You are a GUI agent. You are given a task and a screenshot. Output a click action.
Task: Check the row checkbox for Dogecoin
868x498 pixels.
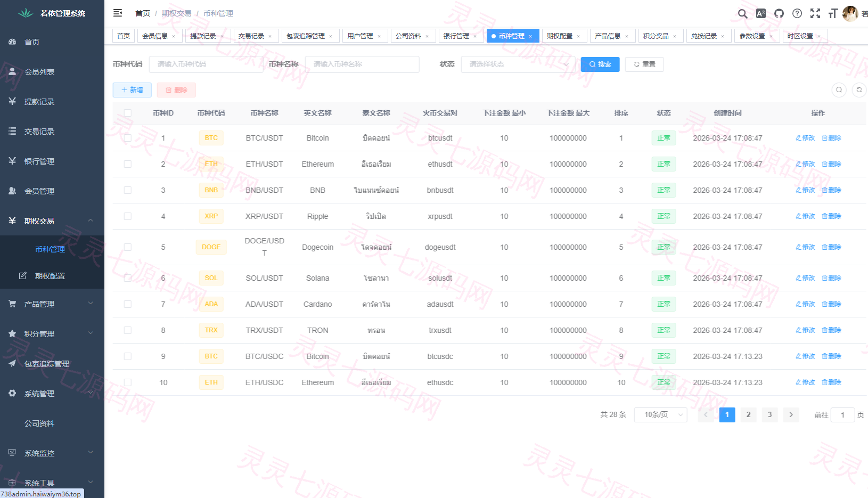point(128,247)
